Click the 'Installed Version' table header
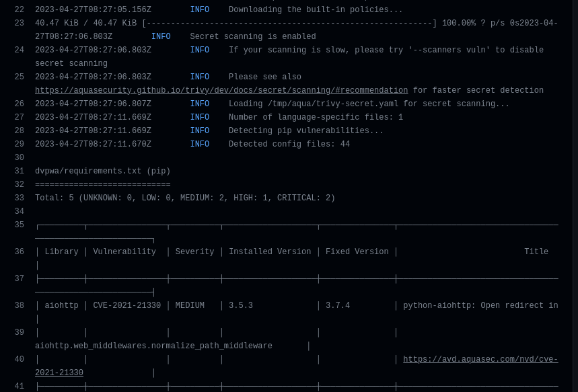Screen dimensions: 578x392 [x=270, y=251]
